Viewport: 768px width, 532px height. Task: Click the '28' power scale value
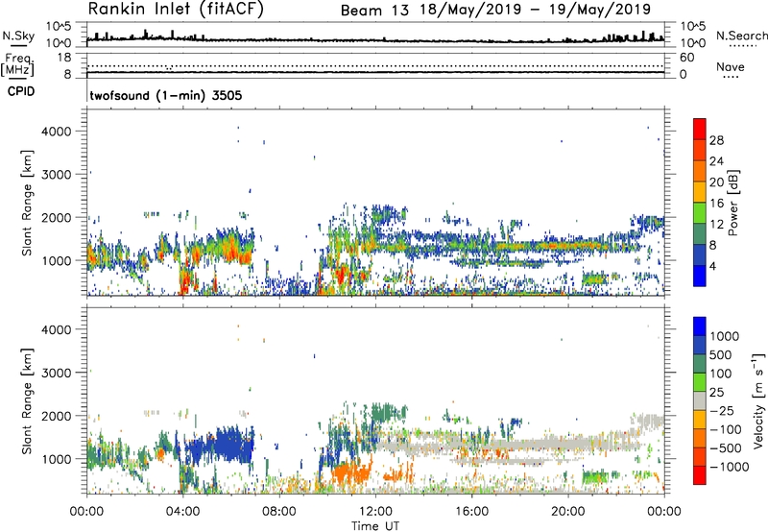click(x=716, y=140)
